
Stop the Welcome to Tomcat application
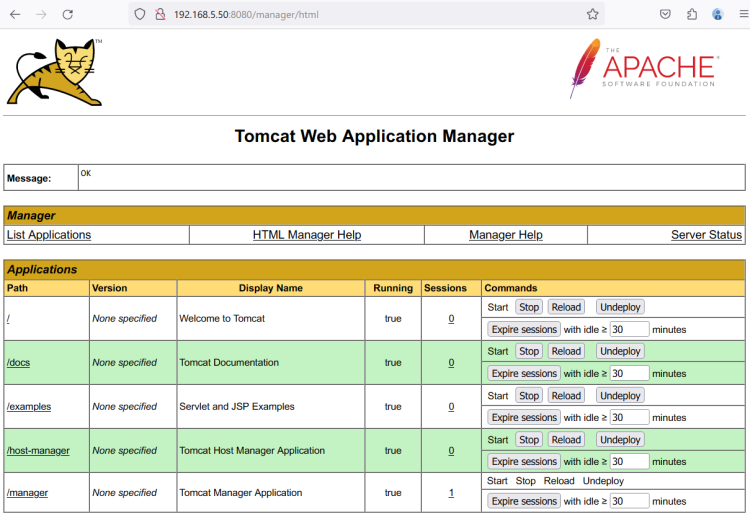click(529, 307)
